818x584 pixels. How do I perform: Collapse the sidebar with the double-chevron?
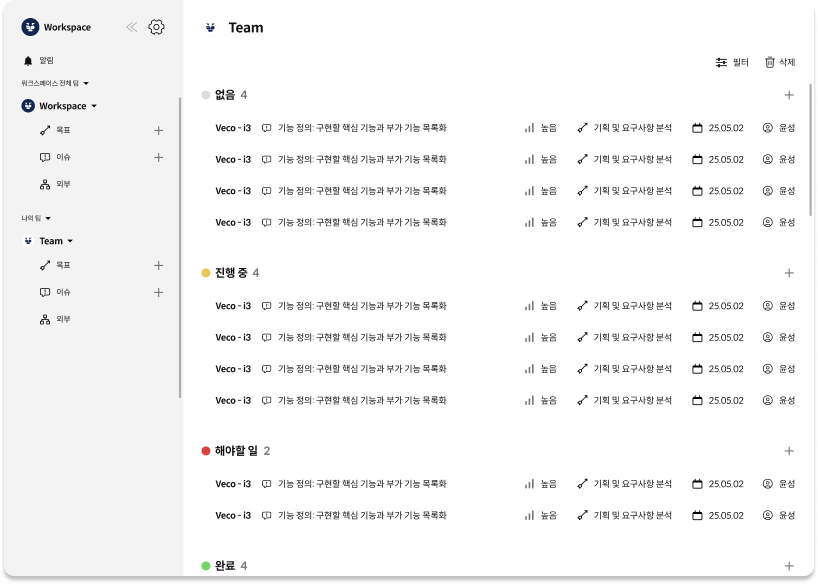tap(131, 27)
